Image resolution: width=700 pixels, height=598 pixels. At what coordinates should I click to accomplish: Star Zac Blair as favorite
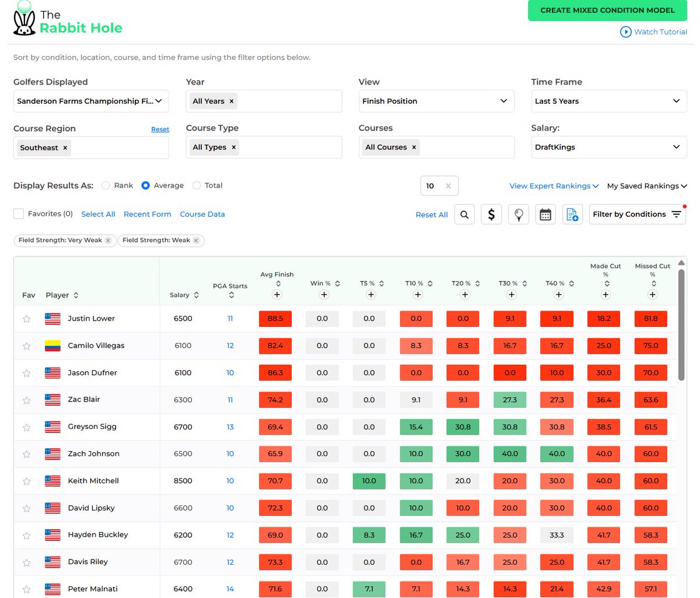tap(26, 400)
